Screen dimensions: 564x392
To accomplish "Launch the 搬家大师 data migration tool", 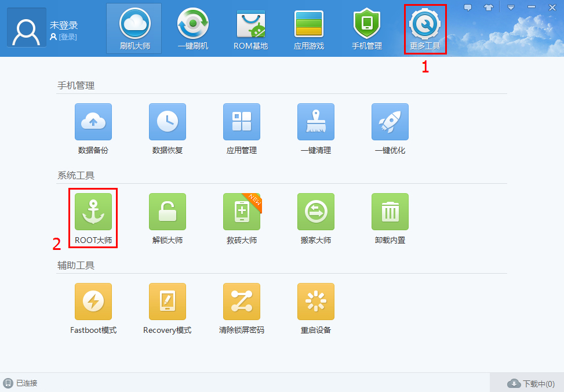I will click(315, 212).
